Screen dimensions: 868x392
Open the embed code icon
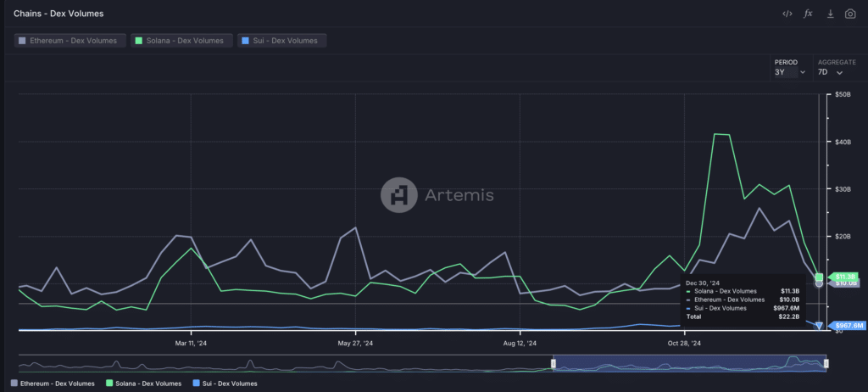787,14
